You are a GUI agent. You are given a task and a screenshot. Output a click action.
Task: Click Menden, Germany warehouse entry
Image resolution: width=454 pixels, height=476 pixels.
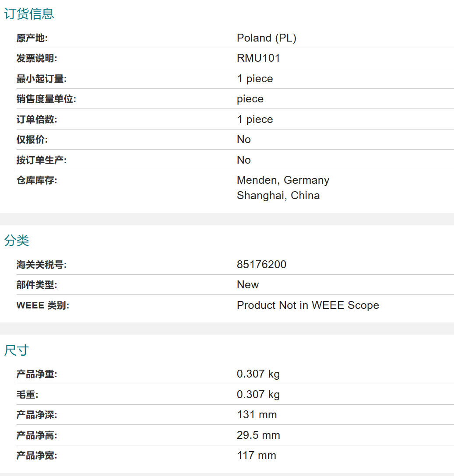pos(283,180)
